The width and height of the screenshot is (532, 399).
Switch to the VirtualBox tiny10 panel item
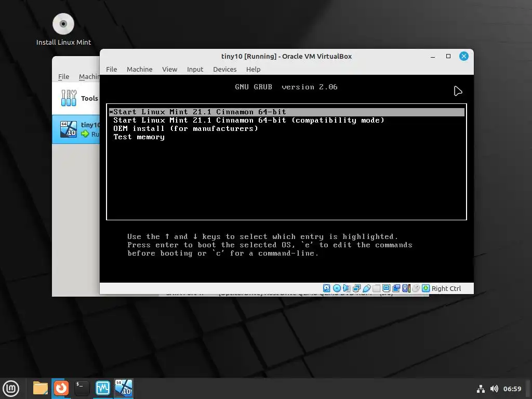pyautogui.click(x=123, y=388)
